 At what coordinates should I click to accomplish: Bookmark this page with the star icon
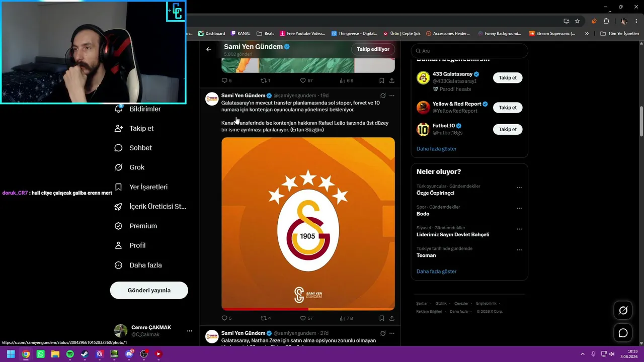[577, 21]
